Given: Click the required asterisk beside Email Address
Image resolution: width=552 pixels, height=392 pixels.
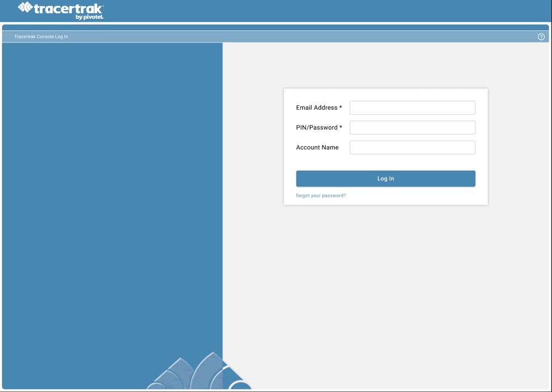Looking at the screenshot, I should pyautogui.click(x=341, y=108).
